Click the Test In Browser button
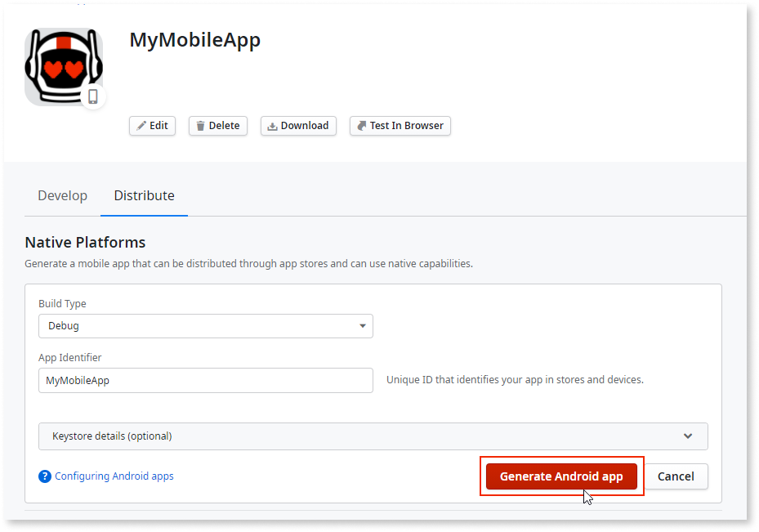Image resolution: width=759 pixels, height=532 pixels. [400, 125]
